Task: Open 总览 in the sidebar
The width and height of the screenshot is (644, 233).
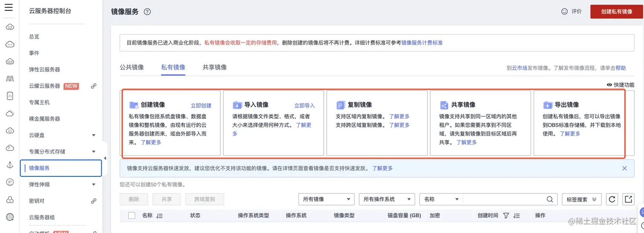Action: point(34,37)
